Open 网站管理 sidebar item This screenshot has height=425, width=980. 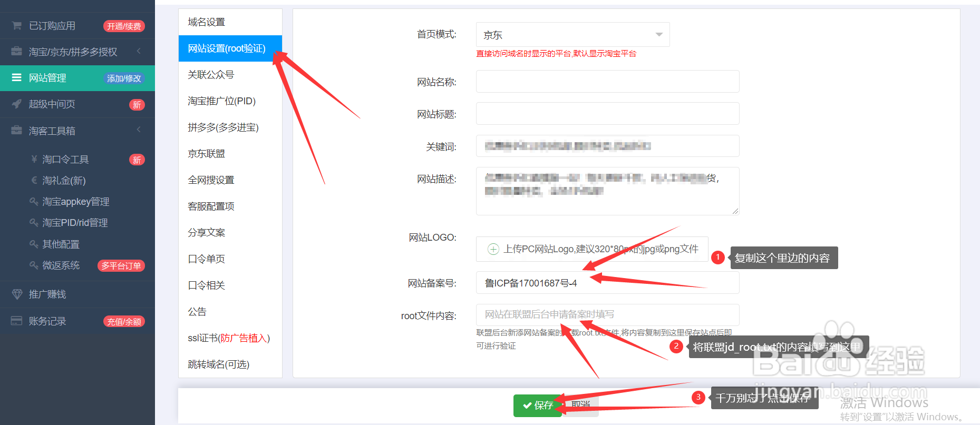pyautogui.click(x=77, y=78)
